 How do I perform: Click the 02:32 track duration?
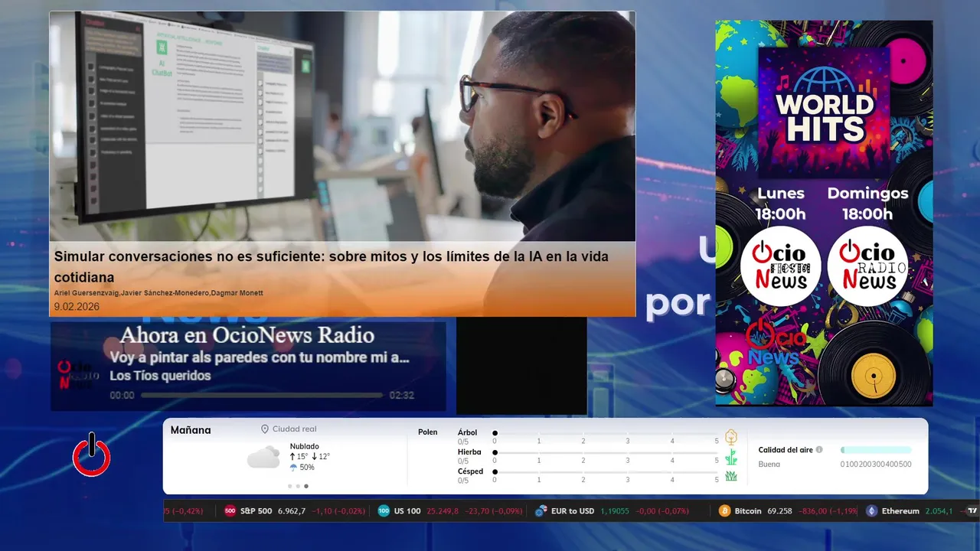tap(402, 396)
